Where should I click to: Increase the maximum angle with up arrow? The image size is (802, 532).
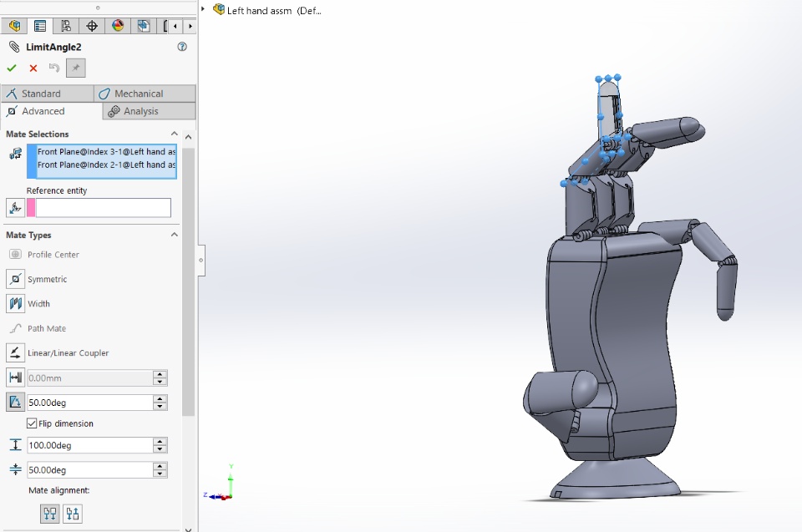(160, 441)
